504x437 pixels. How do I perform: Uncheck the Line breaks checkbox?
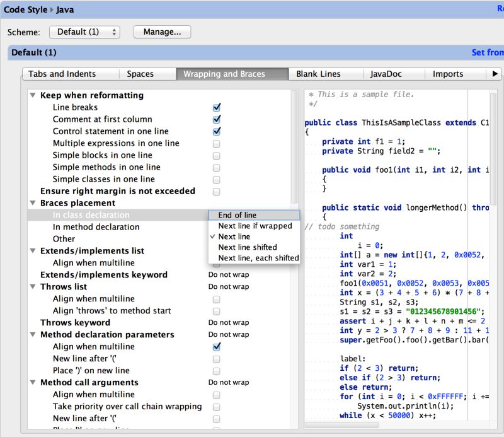tap(217, 108)
